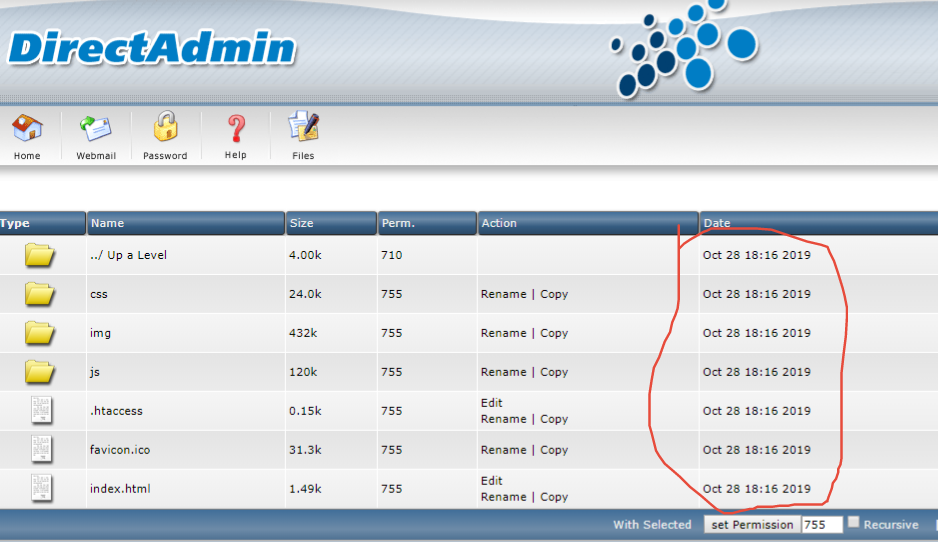938x542 pixels.
Task: Sort by the Name column header
Action: click(185, 223)
